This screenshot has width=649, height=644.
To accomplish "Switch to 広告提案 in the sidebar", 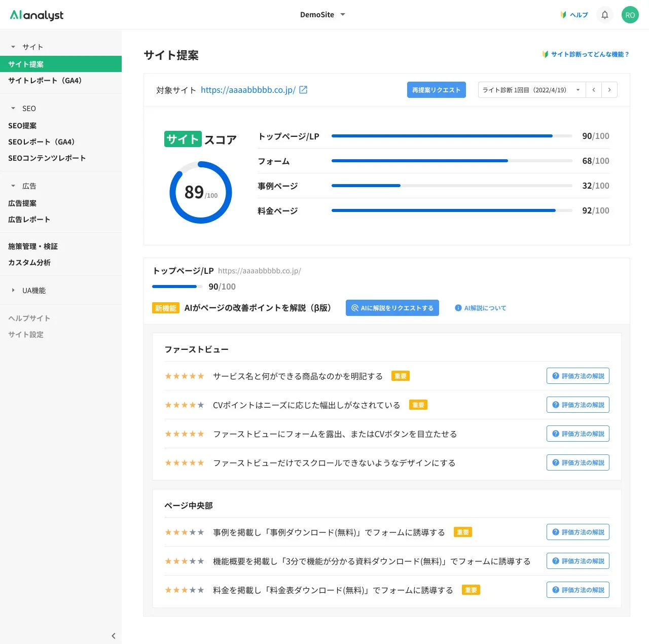I will point(22,203).
